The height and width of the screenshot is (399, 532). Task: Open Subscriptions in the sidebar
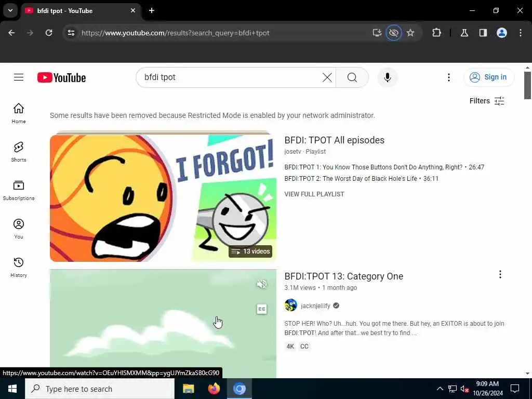tap(19, 190)
